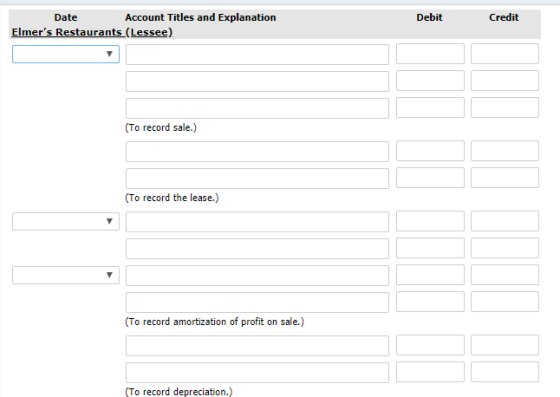Select account title field beside second Date dropdown
This screenshot has width=560, height=397.
coord(257,222)
